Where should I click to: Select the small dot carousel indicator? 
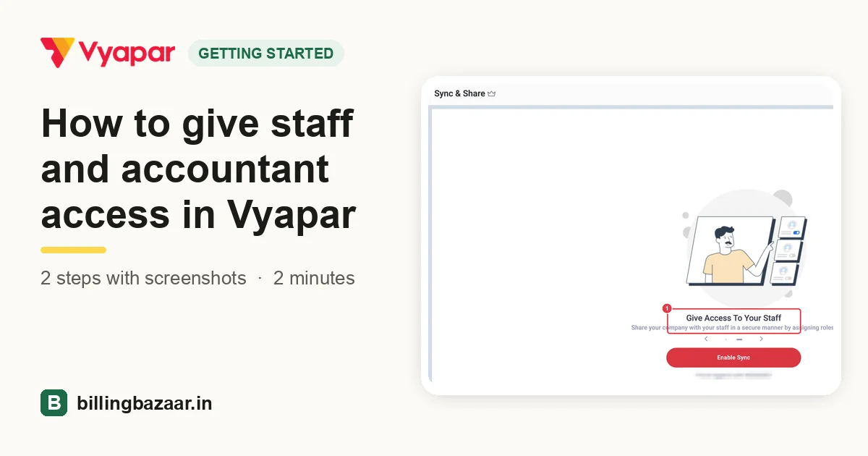[x=726, y=339]
